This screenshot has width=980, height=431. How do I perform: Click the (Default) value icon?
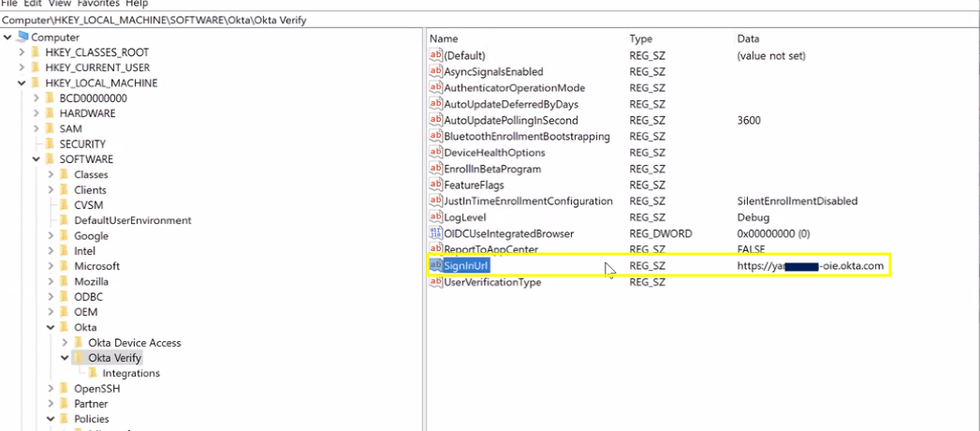[435, 55]
